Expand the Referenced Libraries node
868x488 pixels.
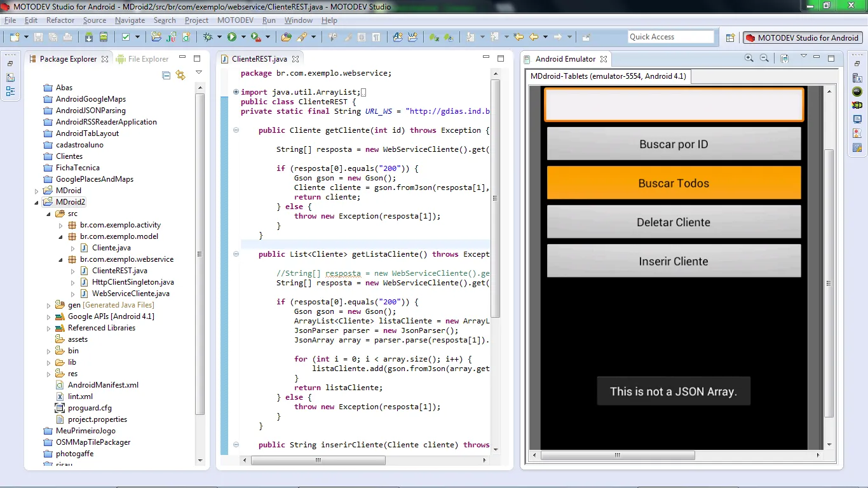click(48, 329)
